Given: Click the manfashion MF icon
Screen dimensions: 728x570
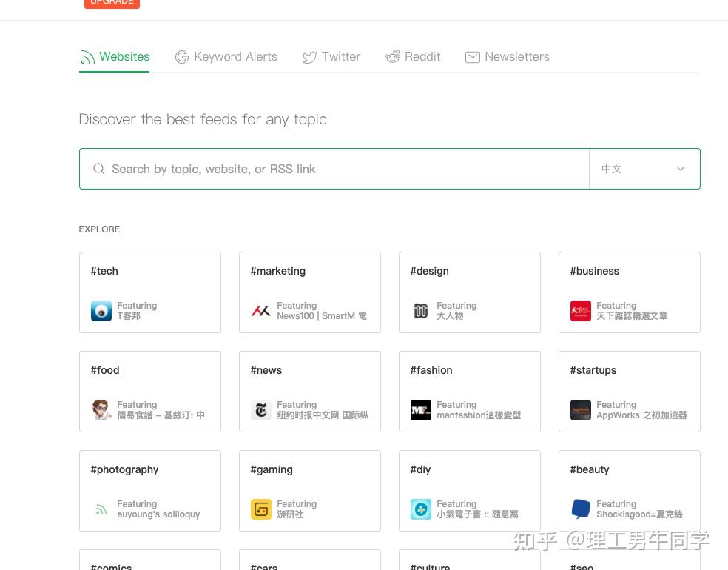Looking at the screenshot, I should pos(421,409).
